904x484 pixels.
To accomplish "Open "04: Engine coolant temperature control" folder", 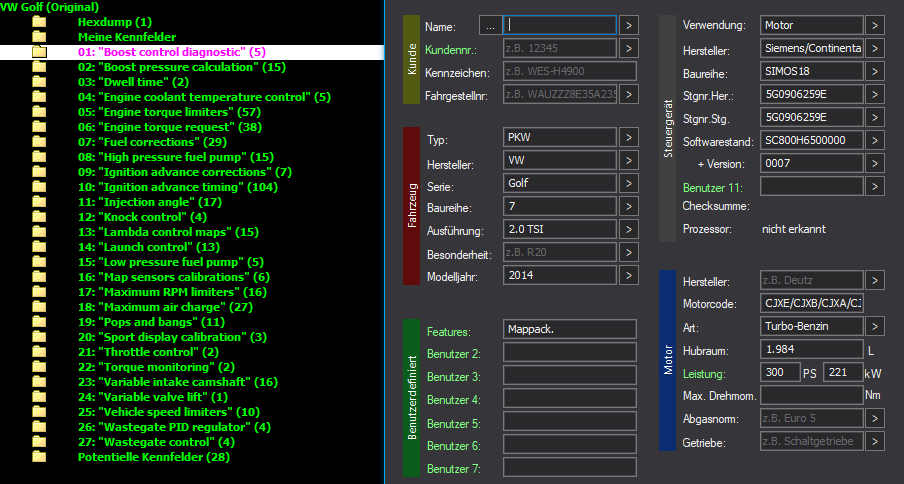I will pyautogui.click(x=204, y=97).
